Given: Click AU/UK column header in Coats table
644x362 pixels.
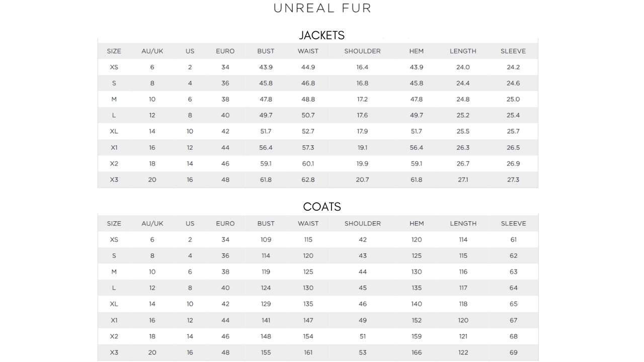Looking at the screenshot, I should tap(152, 224).
